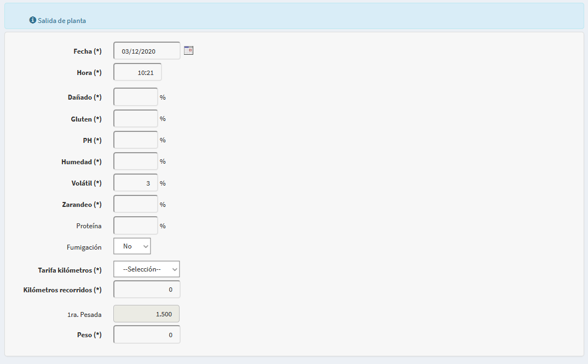The height and width of the screenshot is (364, 588).
Task: Click the disabled 1ra. Pesada field
Action: tap(146, 314)
